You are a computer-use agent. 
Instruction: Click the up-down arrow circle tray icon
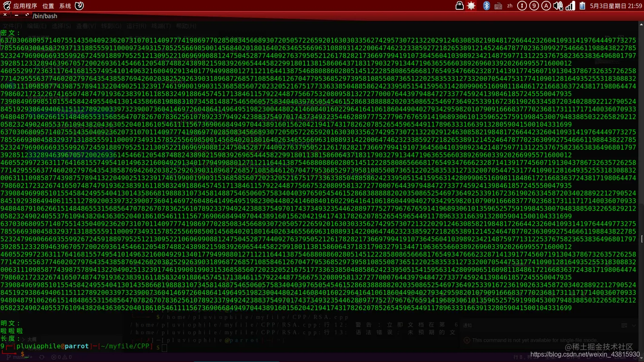[522, 6]
